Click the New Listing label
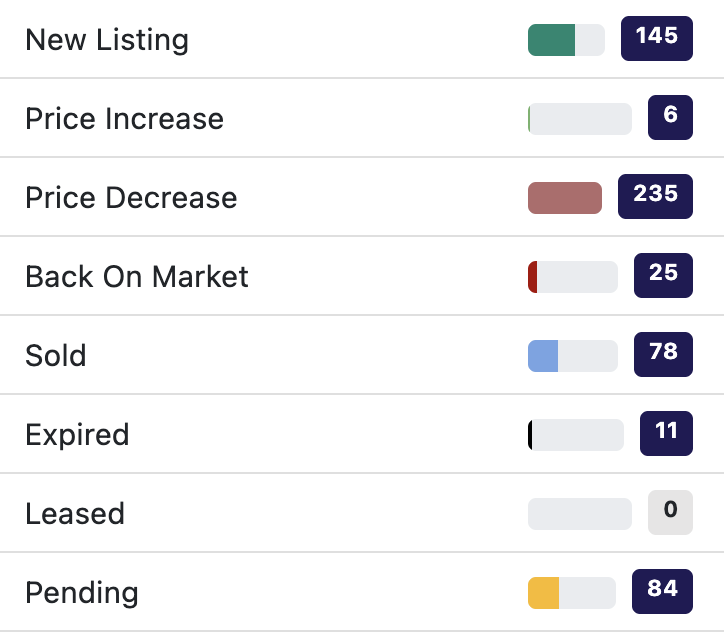The width and height of the screenshot is (724, 638). click(x=106, y=40)
